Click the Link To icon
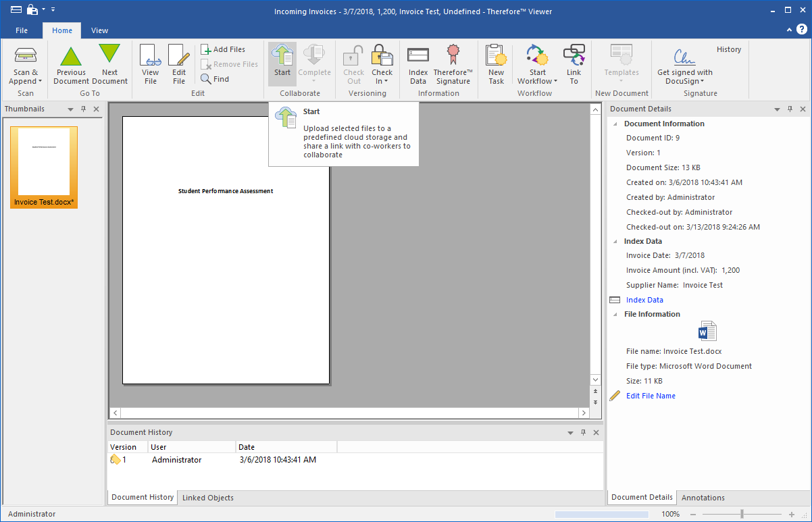Image resolution: width=812 pixels, height=522 pixels. point(574,56)
